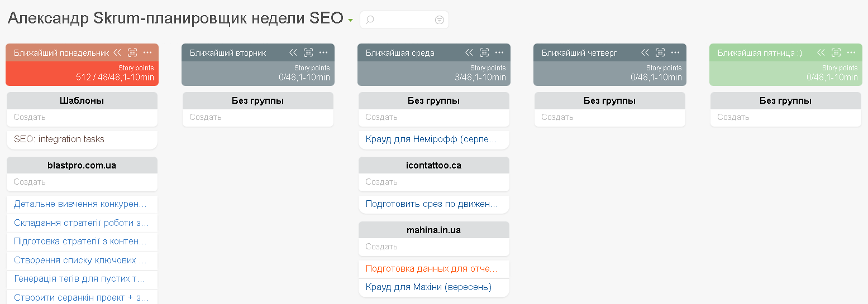Open three-dots menu of Ближайший четверг column
The image size is (868, 304).
[675, 52]
